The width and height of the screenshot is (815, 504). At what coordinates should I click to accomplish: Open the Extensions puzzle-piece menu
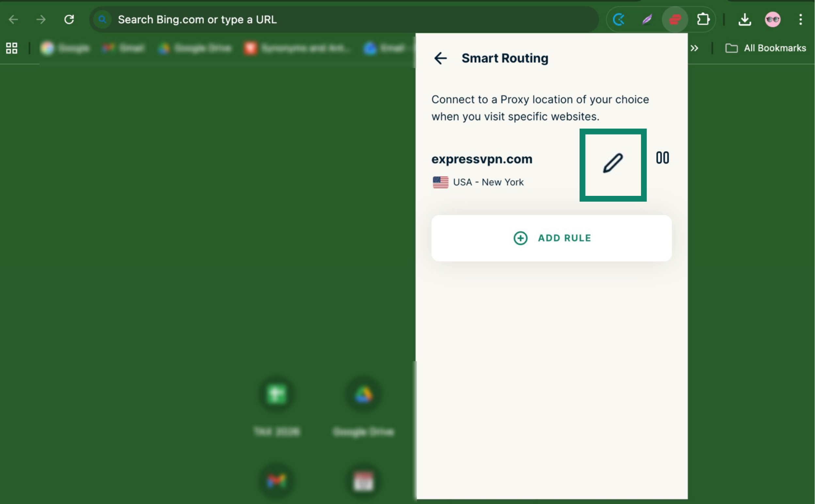pyautogui.click(x=703, y=20)
